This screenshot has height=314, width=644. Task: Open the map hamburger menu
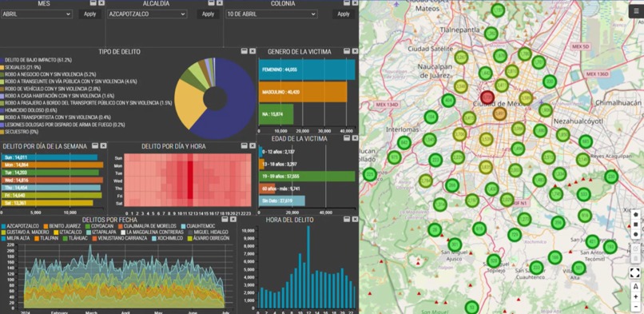(636, 11)
